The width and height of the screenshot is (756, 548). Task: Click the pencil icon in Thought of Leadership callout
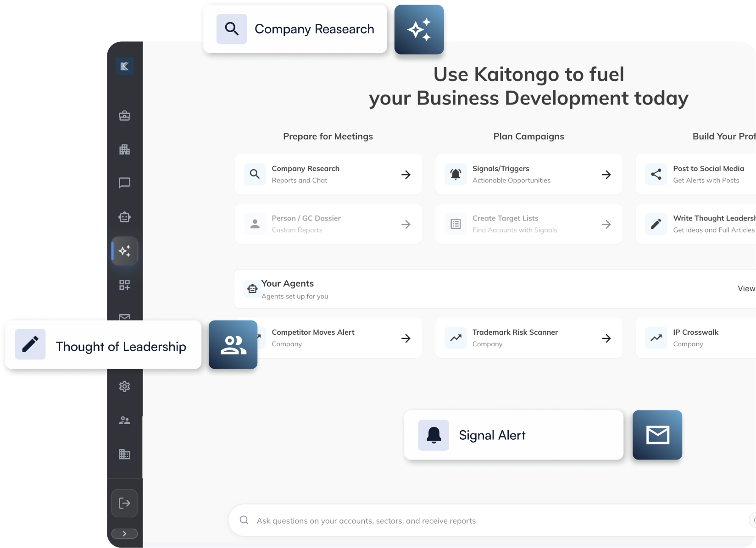[x=30, y=344]
